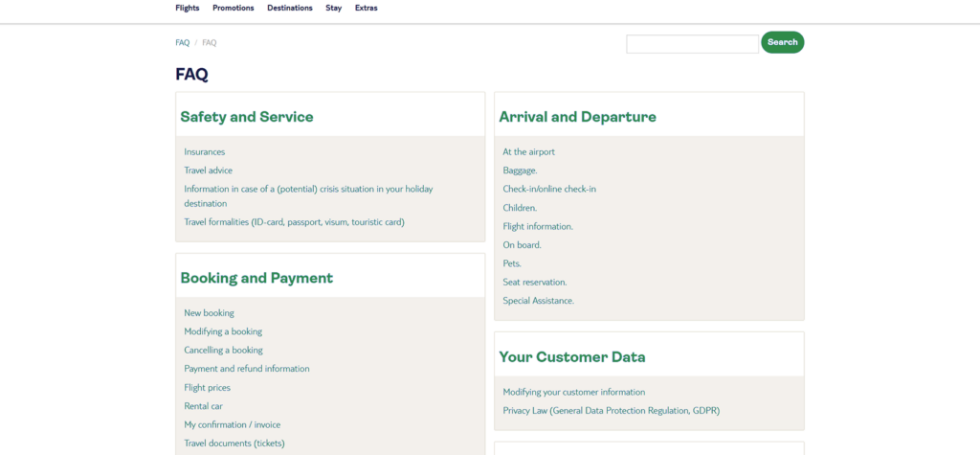The height and width of the screenshot is (455, 980).
Task: Open Cancelling a booking link
Action: 223,351
